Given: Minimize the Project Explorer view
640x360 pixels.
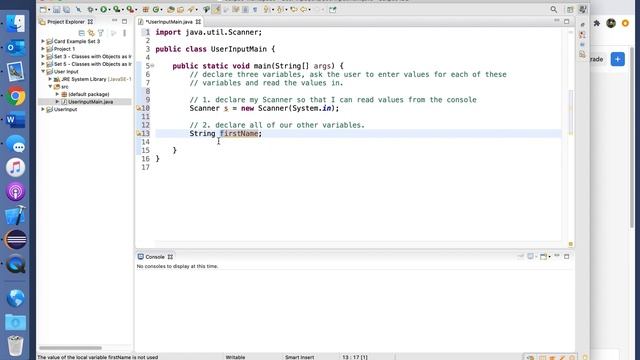Looking at the screenshot, I should [x=115, y=21].
